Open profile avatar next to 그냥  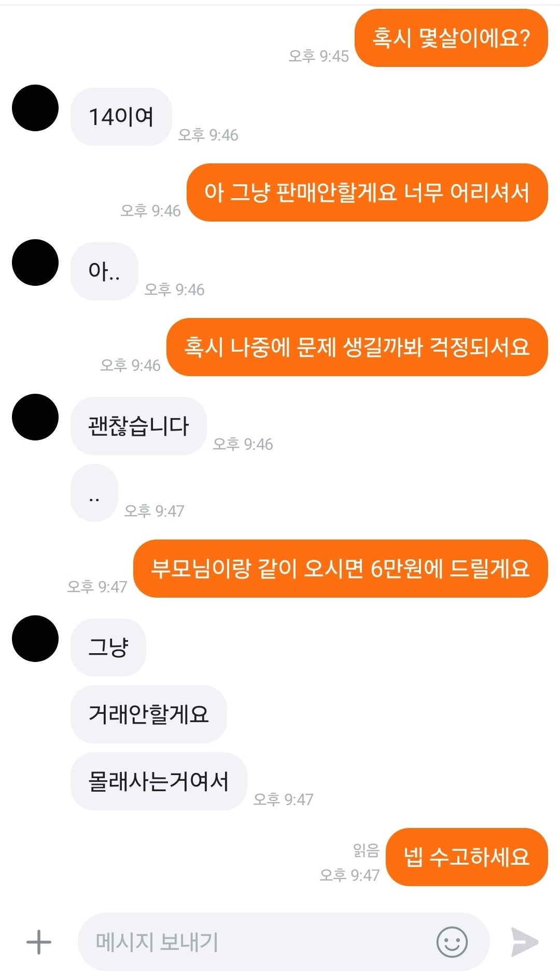[35, 639]
